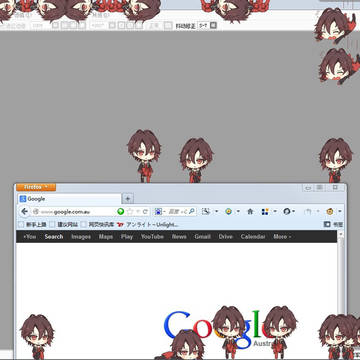Viewport: 360px width, 360px height.
Task: Click the screenshot tool toolbar icon
Action: 206,211
